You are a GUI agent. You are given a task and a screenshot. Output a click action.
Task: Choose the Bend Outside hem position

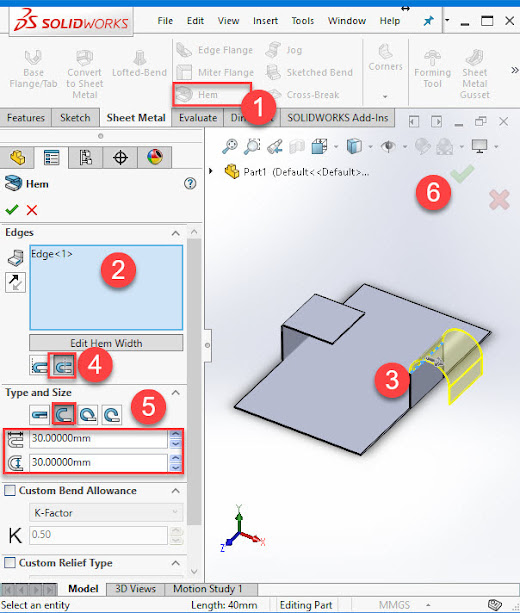(63, 366)
